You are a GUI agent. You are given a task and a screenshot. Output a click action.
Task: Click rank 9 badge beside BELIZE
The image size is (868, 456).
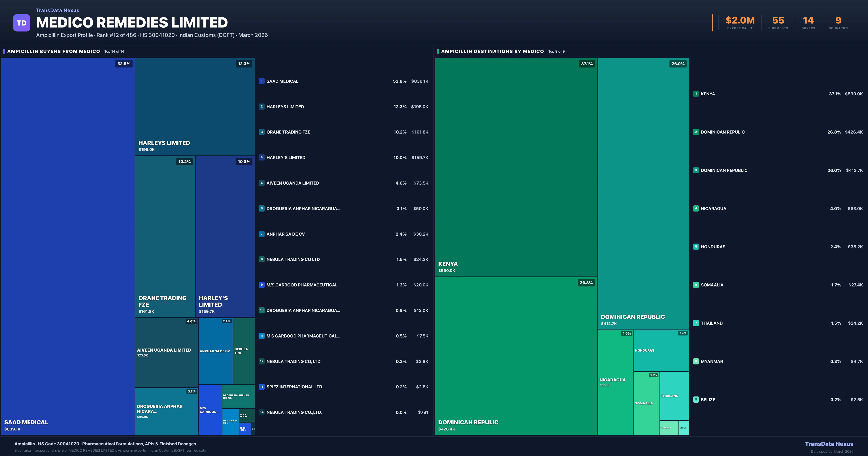click(696, 399)
